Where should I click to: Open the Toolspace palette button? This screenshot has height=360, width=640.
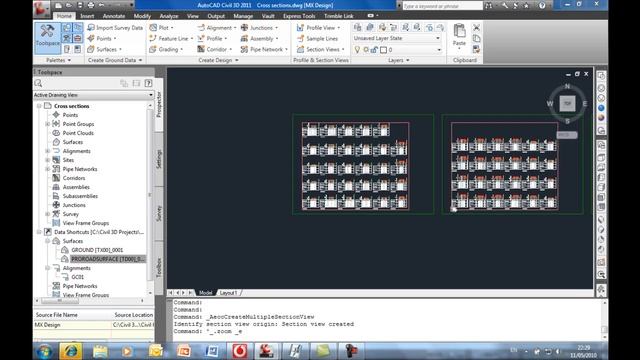pyautogui.click(x=47, y=38)
